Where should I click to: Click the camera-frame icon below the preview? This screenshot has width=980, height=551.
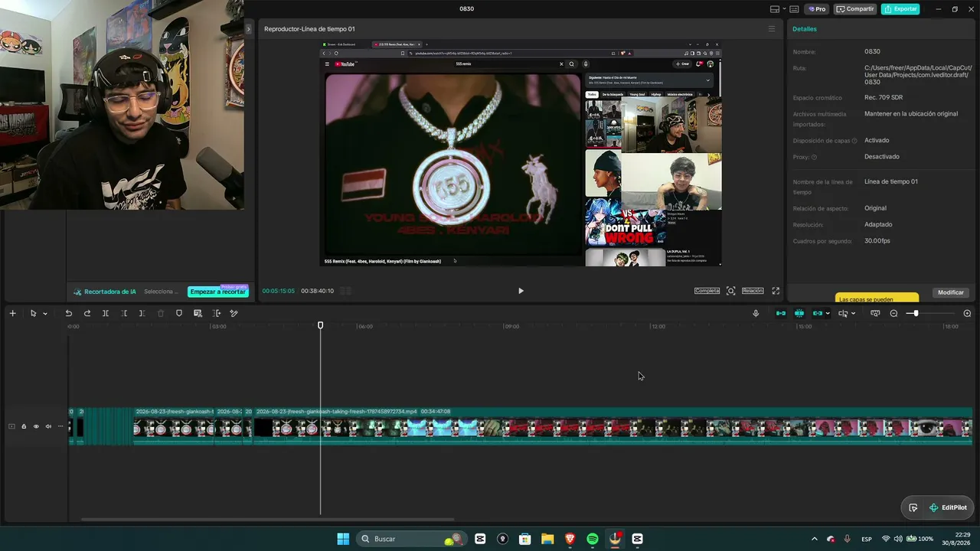coord(731,291)
